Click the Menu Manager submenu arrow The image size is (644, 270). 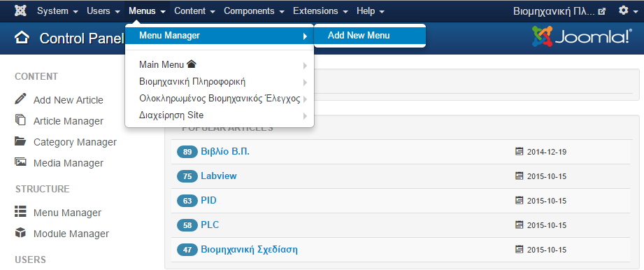305,36
